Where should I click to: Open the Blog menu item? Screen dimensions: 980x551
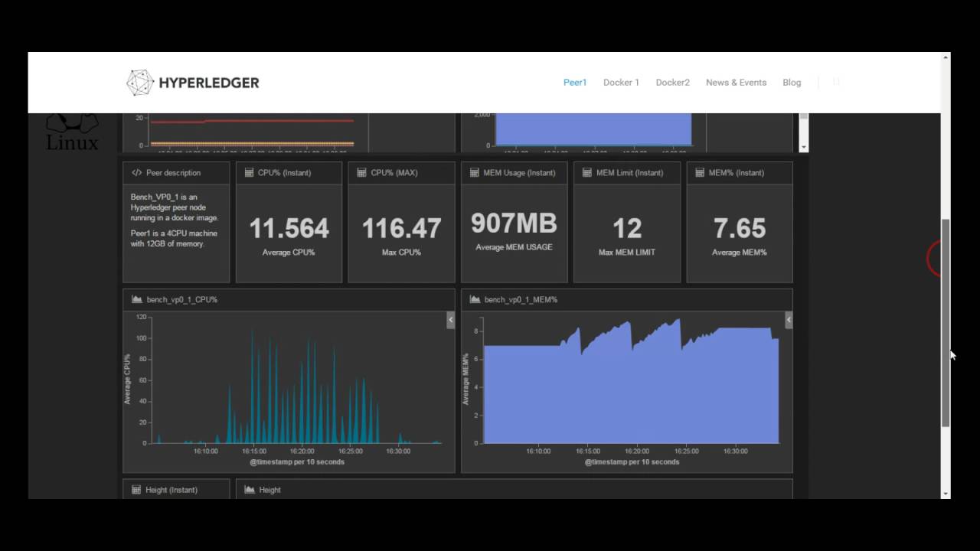pyautogui.click(x=792, y=83)
